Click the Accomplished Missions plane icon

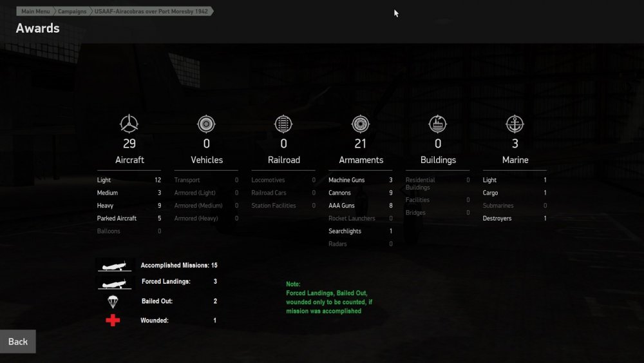(115, 266)
